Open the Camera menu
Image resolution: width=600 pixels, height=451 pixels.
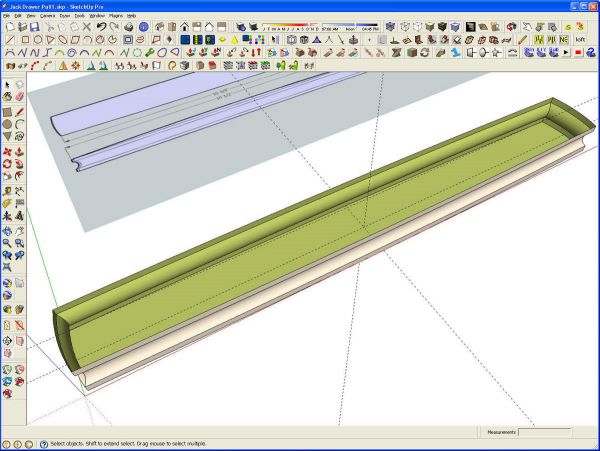tap(47, 16)
